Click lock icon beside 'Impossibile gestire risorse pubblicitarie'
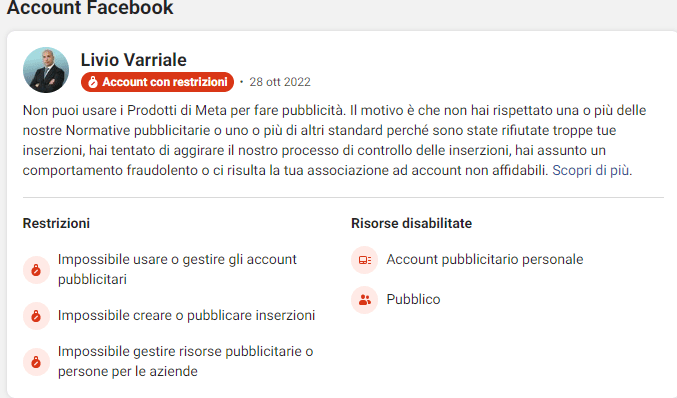The width and height of the screenshot is (677, 398). pos(36,362)
